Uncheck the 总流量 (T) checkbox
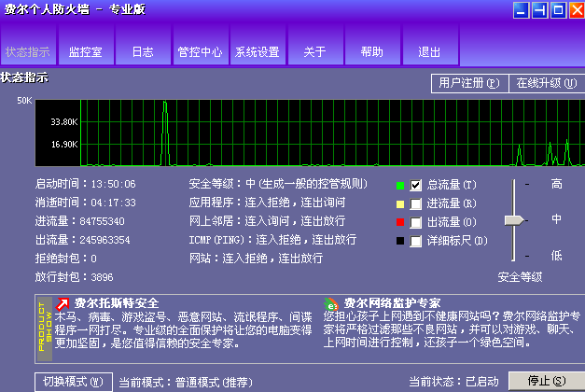The height and width of the screenshot is (392, 585). [x=415, y=185]
